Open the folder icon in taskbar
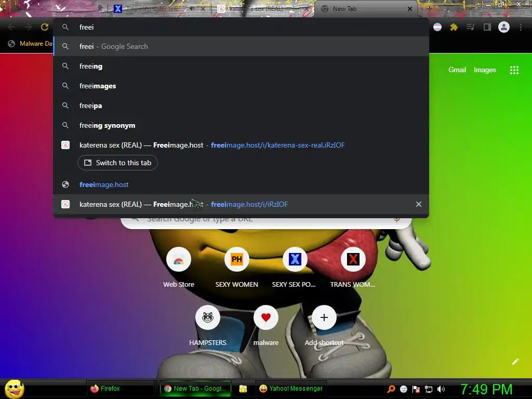Screen dimensions: 532x399 point(243,389)
